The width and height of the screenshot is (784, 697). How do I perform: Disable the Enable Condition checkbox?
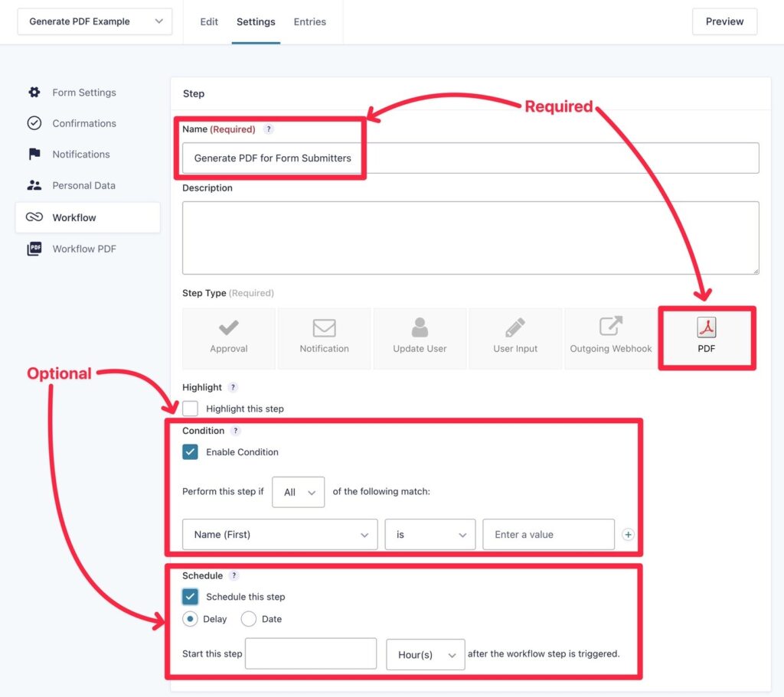(x=190, y=451)
